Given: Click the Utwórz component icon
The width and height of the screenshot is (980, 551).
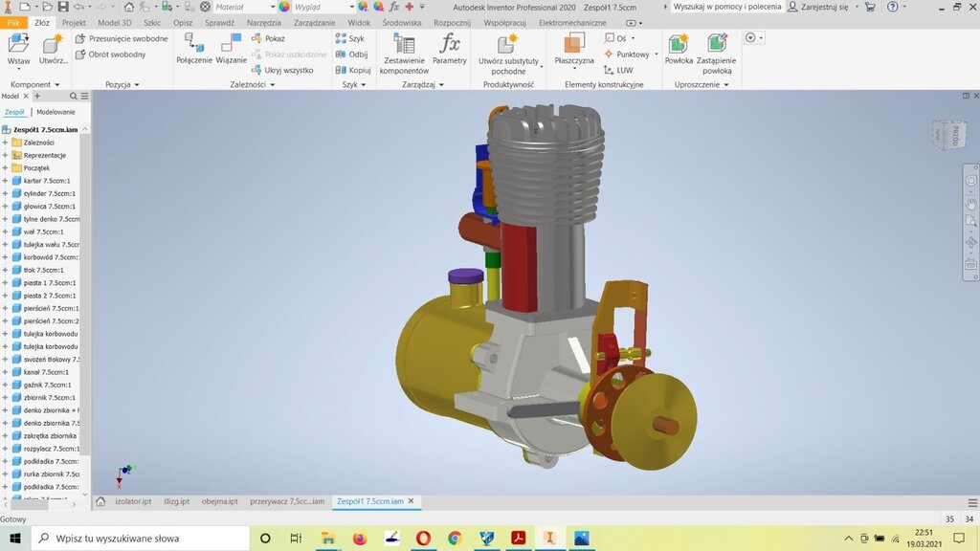Looking at the screenshot, I should [53, 44].
